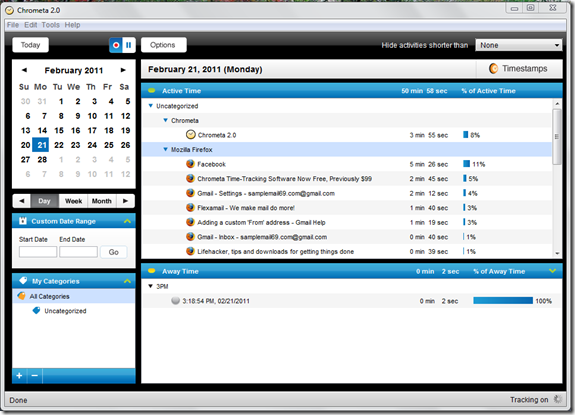Screen dimensions: 575x415
Task: Click the gray icon beside 3:18:54 PM entry
Action: point(176,301)
